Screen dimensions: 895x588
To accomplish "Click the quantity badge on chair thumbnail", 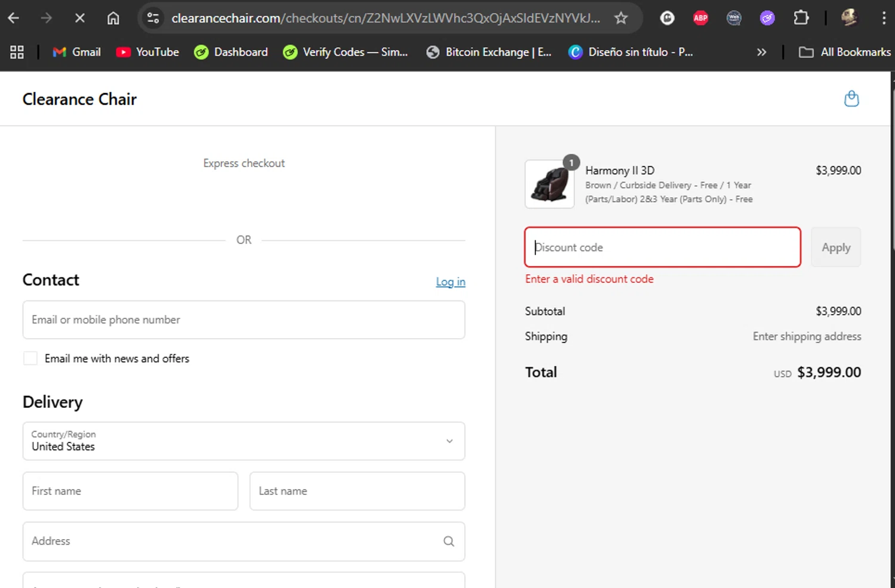I will (571, 162).
